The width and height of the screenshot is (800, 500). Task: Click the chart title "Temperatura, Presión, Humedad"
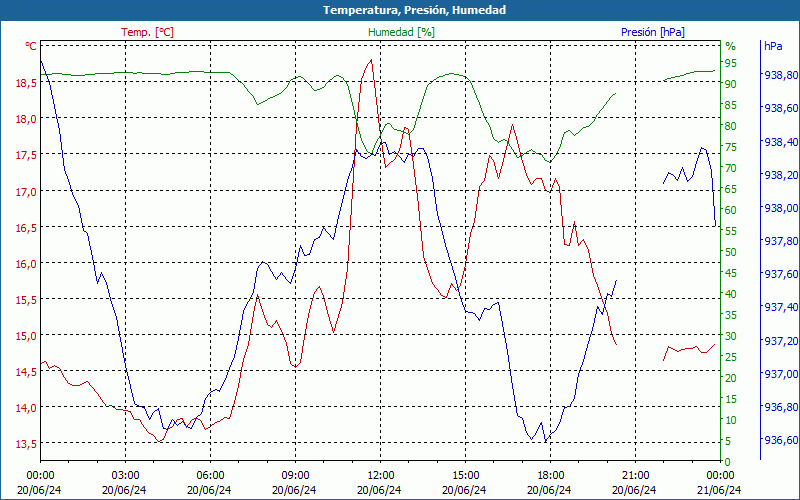pos(414,10)
